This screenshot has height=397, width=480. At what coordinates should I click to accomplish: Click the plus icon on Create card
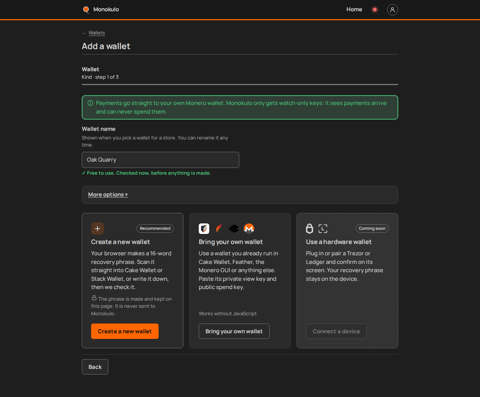(x=97, y=228)
